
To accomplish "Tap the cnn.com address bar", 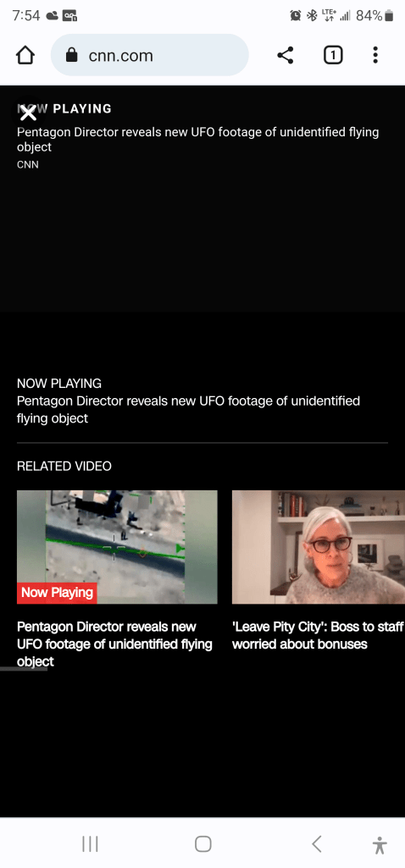I will [150, 55].
